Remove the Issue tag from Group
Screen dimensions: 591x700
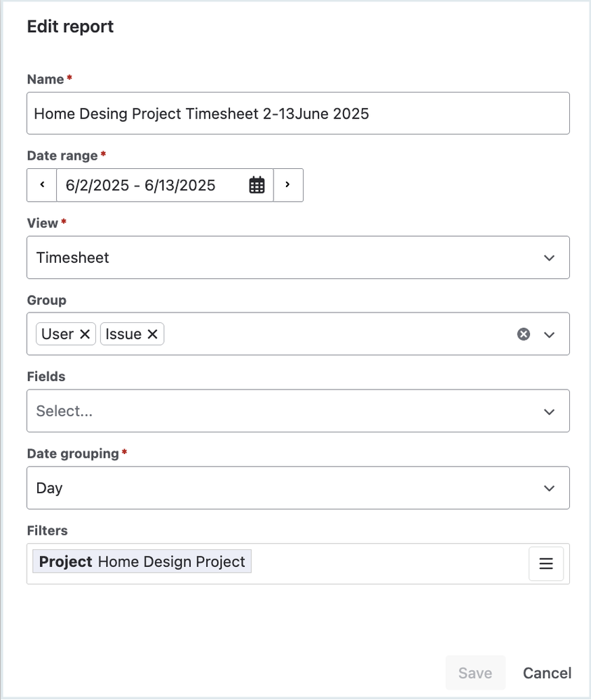pos(152,334)
